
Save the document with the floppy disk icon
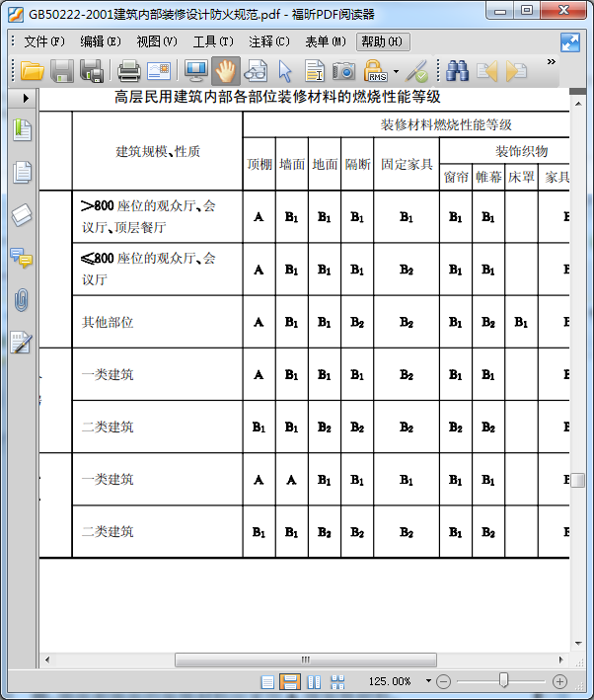tap(62, 71)
